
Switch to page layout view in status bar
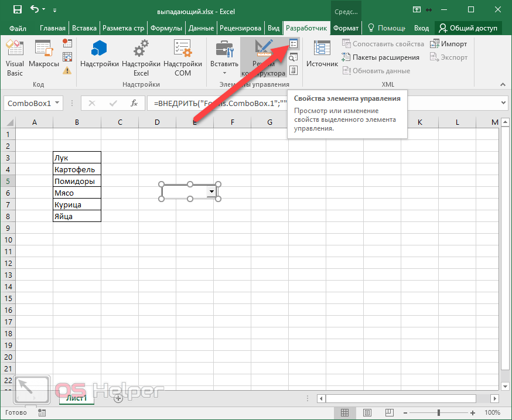(366, 412)
